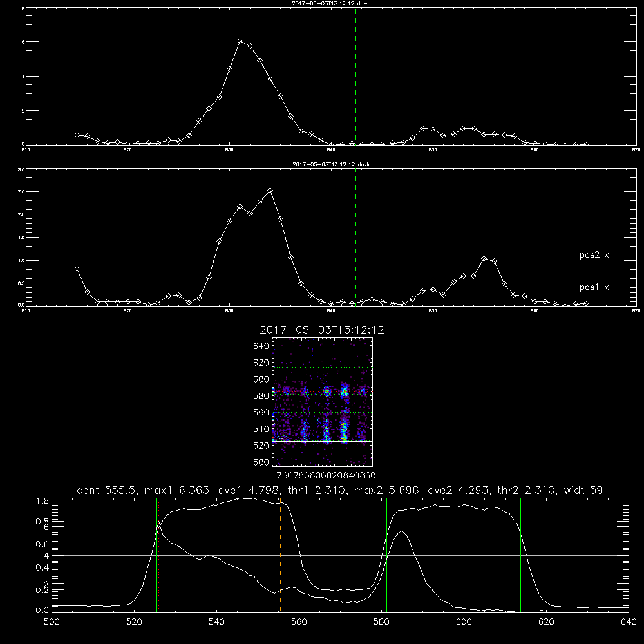644x644 pixels.
Task: Click the second peak near 585 in bottom plot
Action: click(x=402, y=531)
